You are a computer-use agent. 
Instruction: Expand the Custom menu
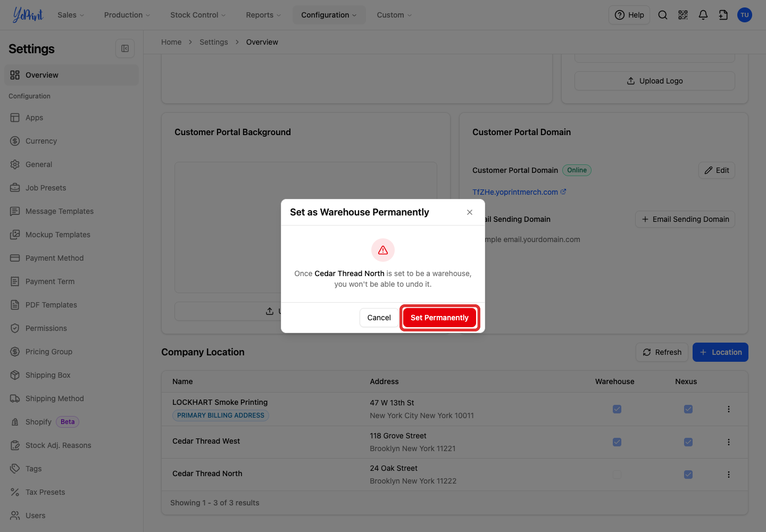394,15
